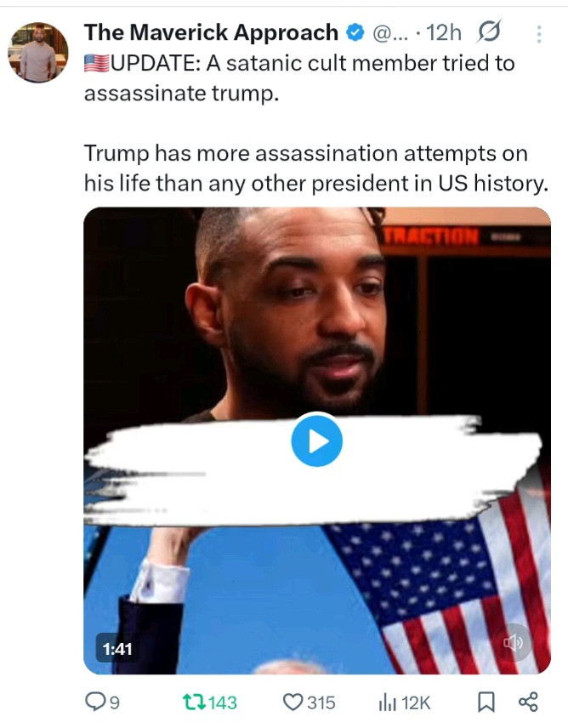The height and width of the screenshot is (728, 568).
Task: Click the 1:41 video duration label
Action: [x=117, y=649]
